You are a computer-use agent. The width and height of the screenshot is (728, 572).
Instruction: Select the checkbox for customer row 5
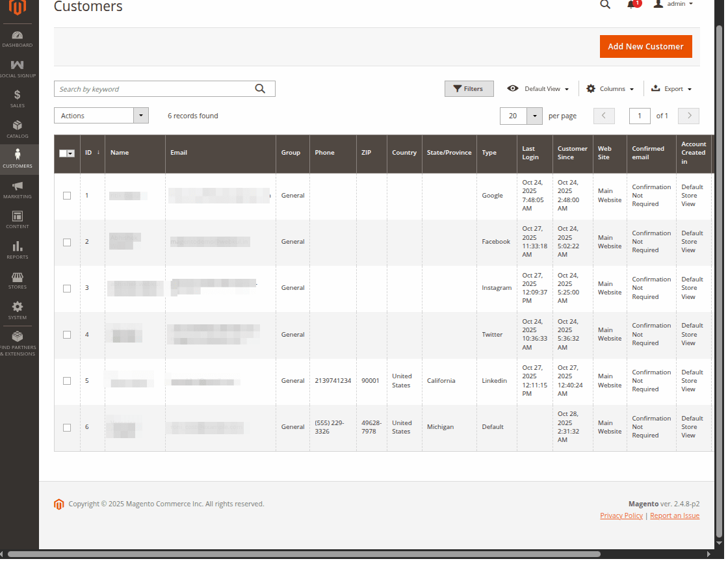[67, 381]
